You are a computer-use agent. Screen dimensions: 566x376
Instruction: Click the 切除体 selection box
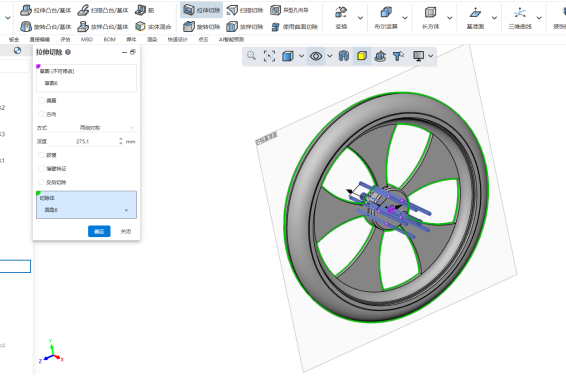(x=86, y=205)
